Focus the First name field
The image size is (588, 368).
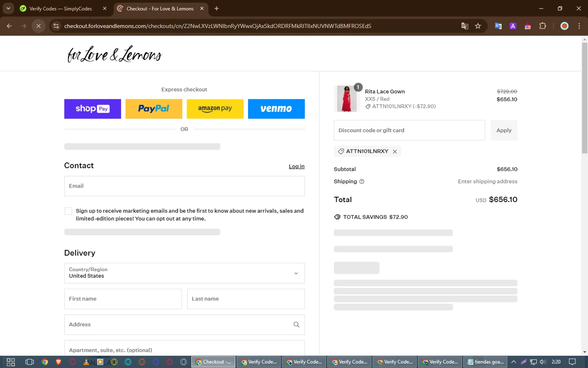(123, 299)
